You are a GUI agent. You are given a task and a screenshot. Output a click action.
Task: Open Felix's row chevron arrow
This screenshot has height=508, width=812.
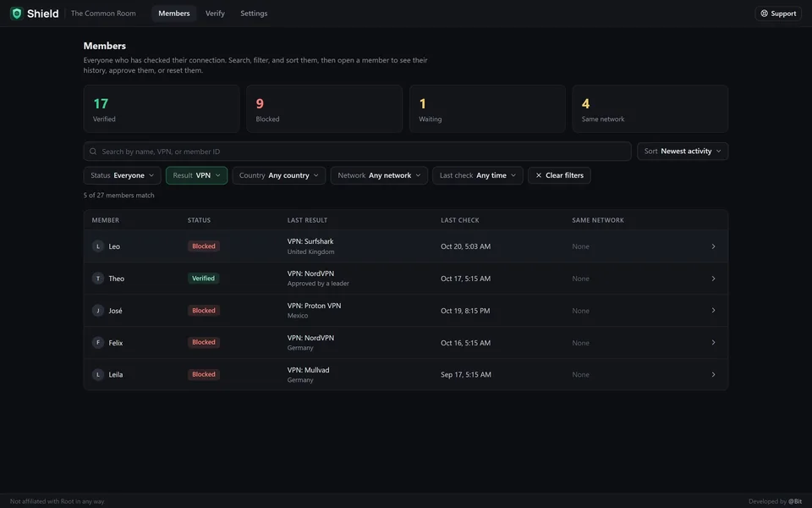pos(713,342)
